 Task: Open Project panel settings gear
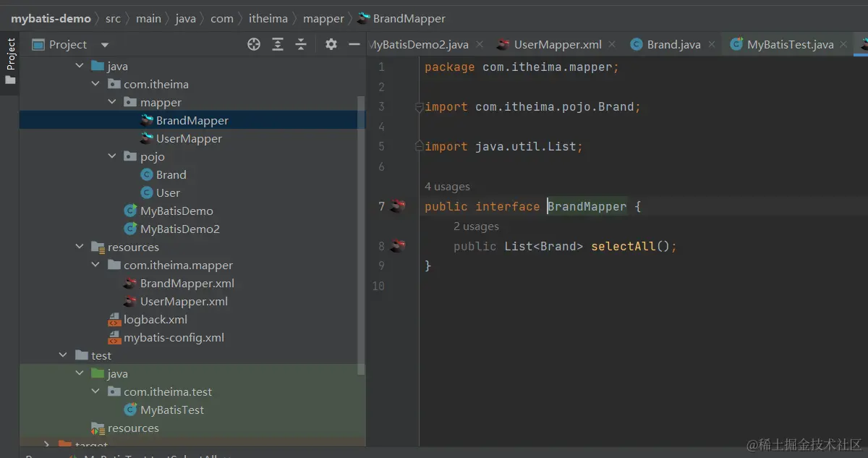(331, 44)
